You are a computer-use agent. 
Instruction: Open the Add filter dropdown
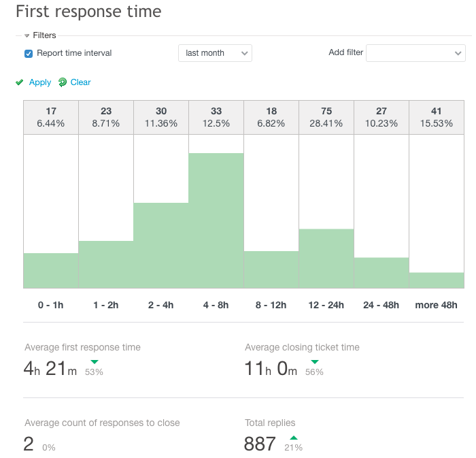[415, 53]
